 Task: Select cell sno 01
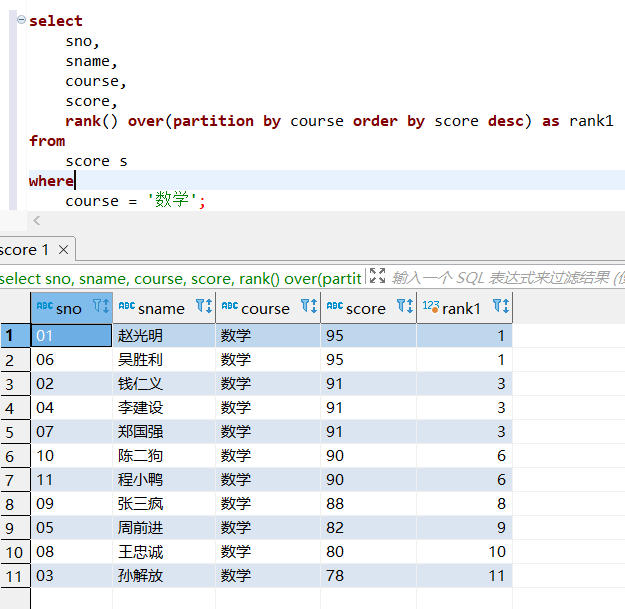point(72,336)
